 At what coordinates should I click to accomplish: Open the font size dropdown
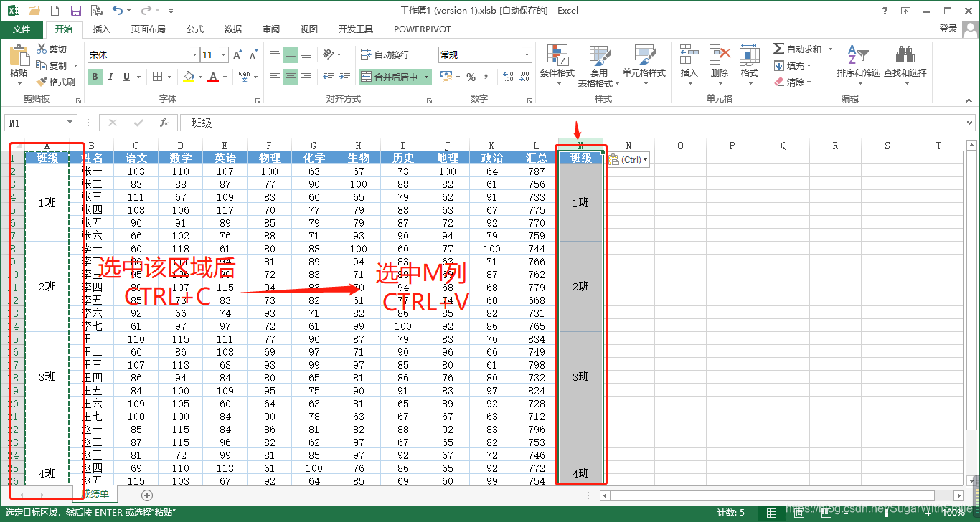pos(224,54)
